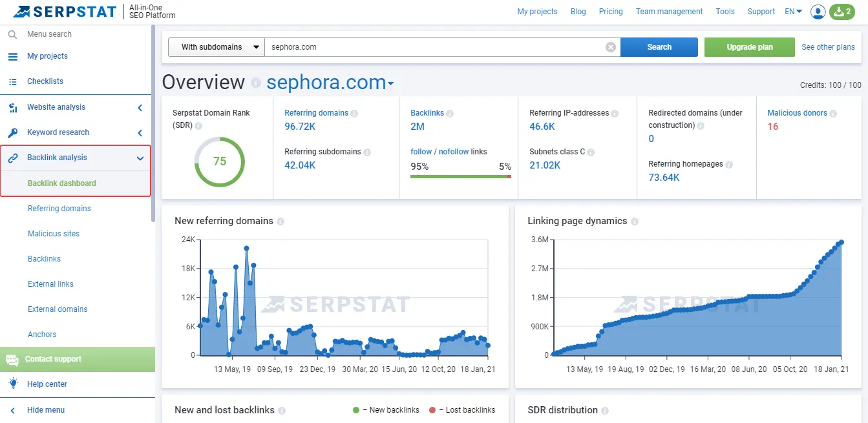Click the domain search input field
The height and width of the screenshot is (423, 868).
(x=433, y=47)
